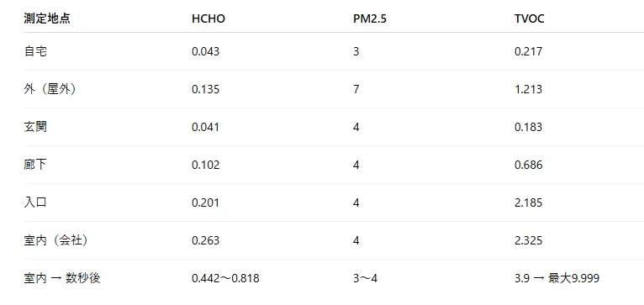Viewport: 644px width, 305px height.
Task: Click HCHO value 0.043 for 自宅
Action: (x=205, y=52)
